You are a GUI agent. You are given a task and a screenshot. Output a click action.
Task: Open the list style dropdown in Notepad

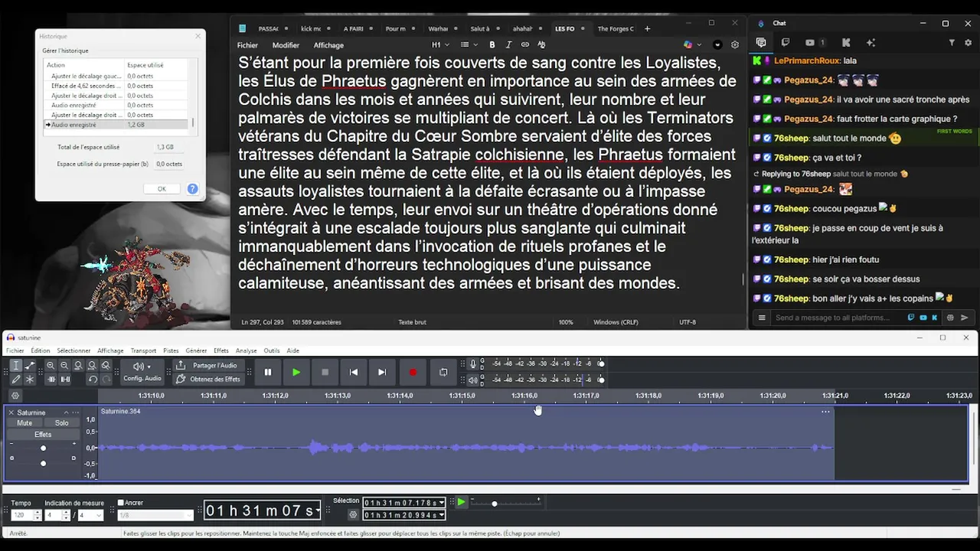pyautogui.click(x=468, y=45)
